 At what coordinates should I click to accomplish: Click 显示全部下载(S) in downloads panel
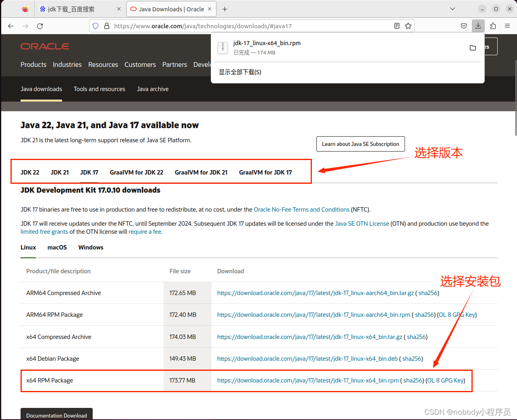(240, 72)
